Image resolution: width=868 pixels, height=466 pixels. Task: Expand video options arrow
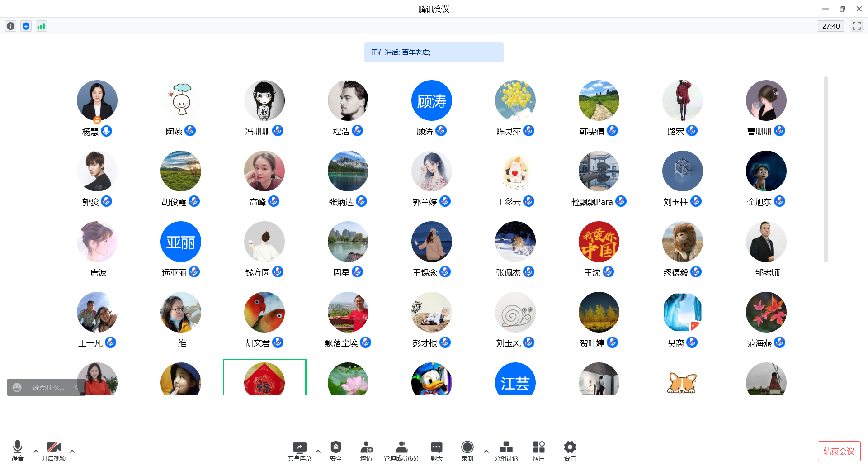tap(72, 451)
